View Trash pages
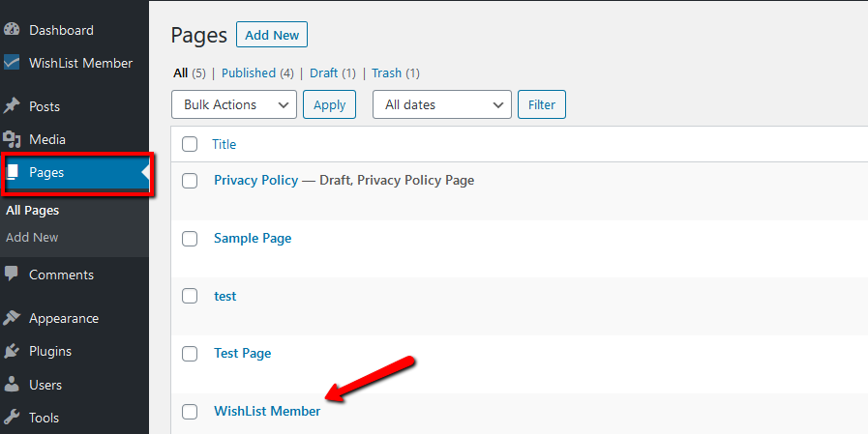This screenshot has width=868, height=434. [386, 73]
